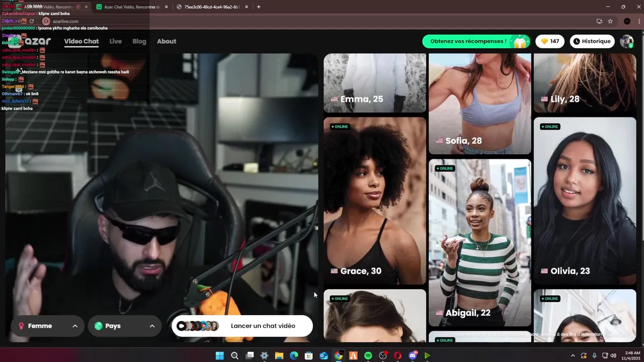Click the Femme gender symbol icon
644x362 pixels.
pos(21,326)
